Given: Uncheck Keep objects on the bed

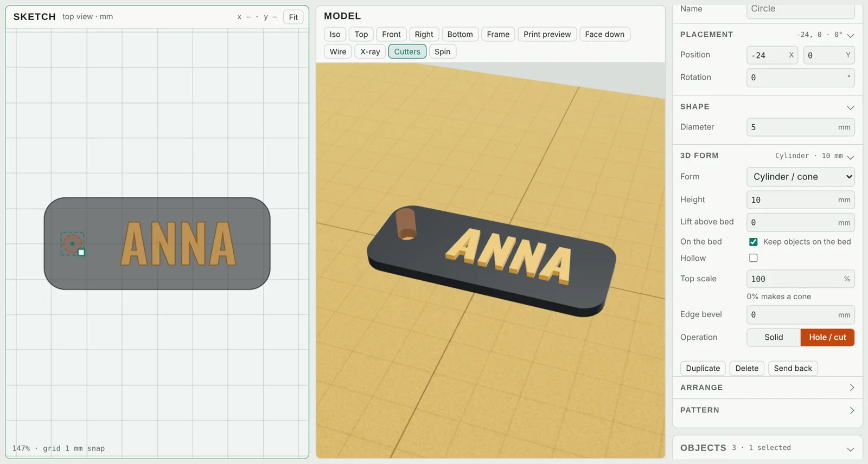Looking at the screenshot, I should click(x=754, y=242).
